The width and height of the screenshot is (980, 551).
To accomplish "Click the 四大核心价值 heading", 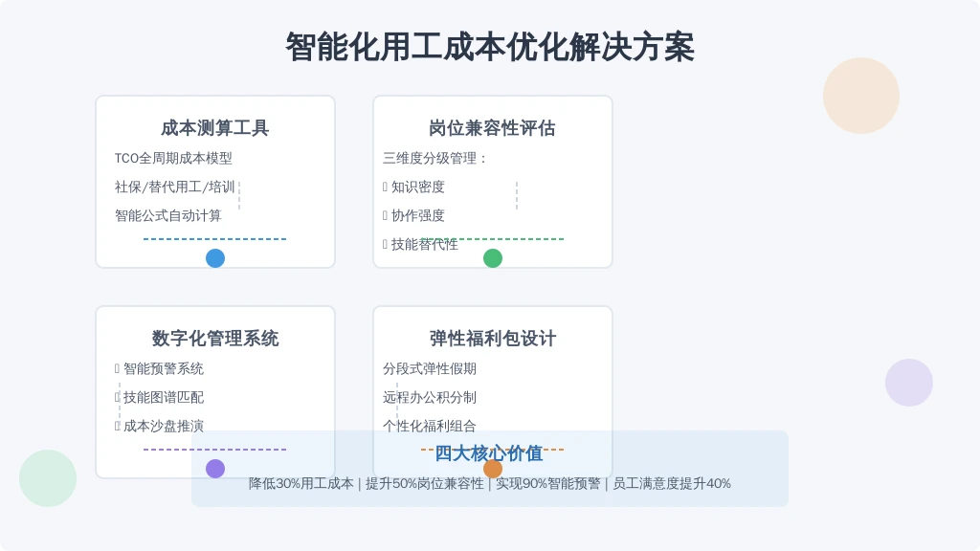I will point(491,453).
